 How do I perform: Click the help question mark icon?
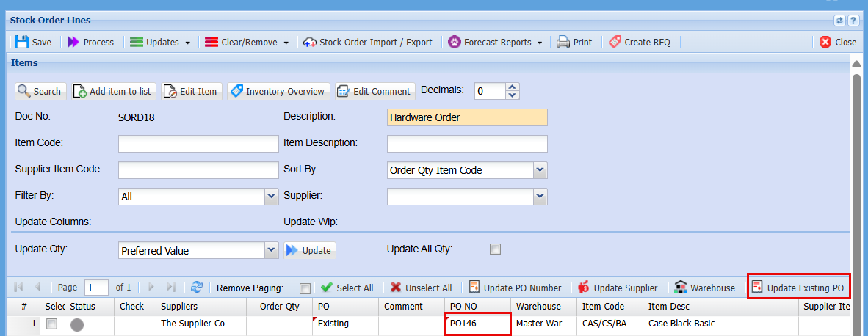(x=853, y=21)
